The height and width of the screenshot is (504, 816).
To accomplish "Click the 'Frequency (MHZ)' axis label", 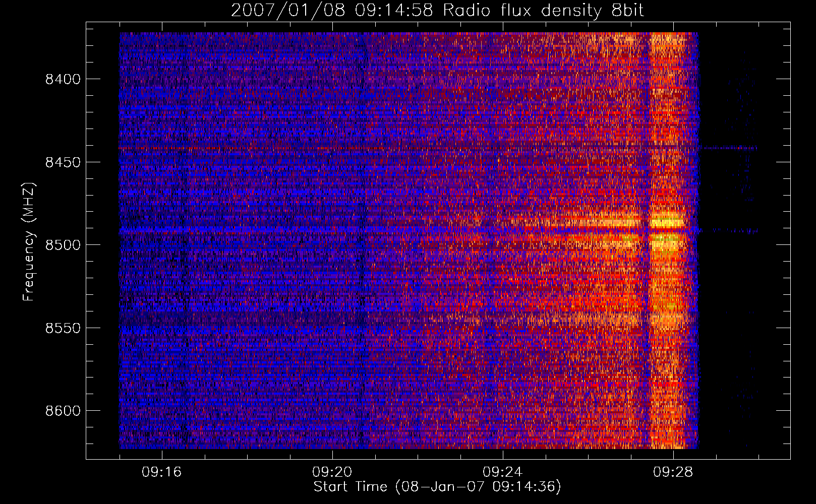I will 29,242.
